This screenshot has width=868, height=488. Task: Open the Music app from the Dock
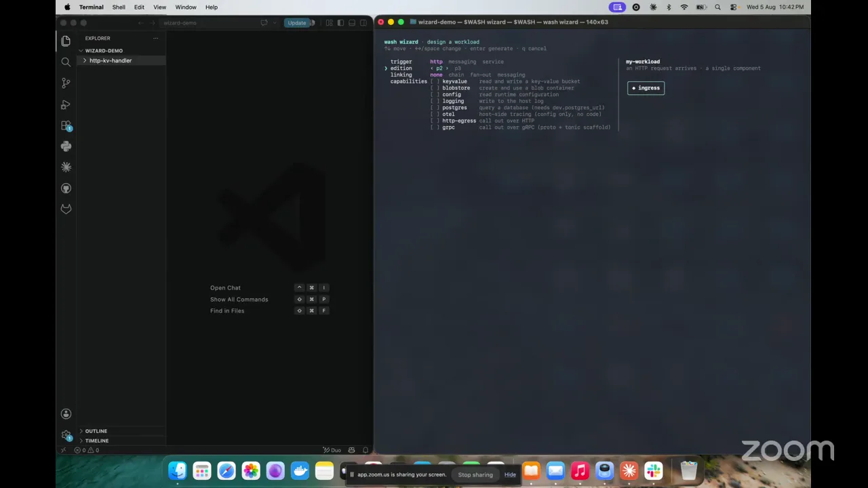[x=580, y=470]
